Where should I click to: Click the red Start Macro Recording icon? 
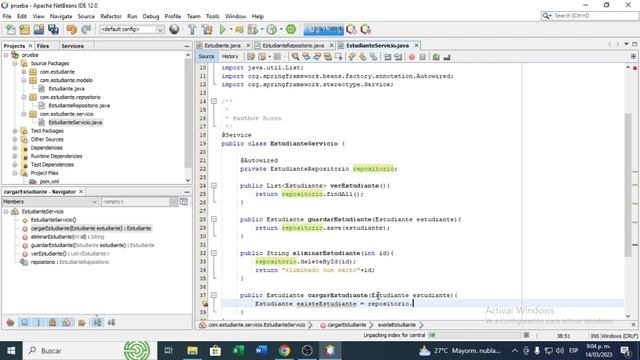[x=411, y=57]
